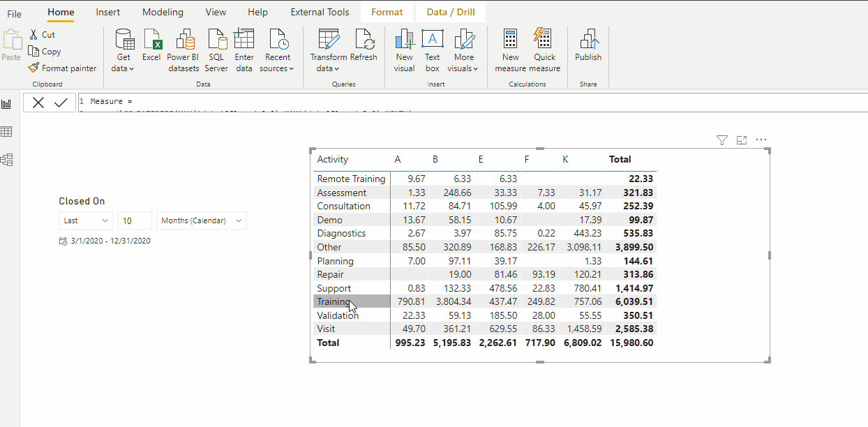868x427 pixels.
Task: Enter Focus mode on the visual
Action: click(x=742, y=140)
